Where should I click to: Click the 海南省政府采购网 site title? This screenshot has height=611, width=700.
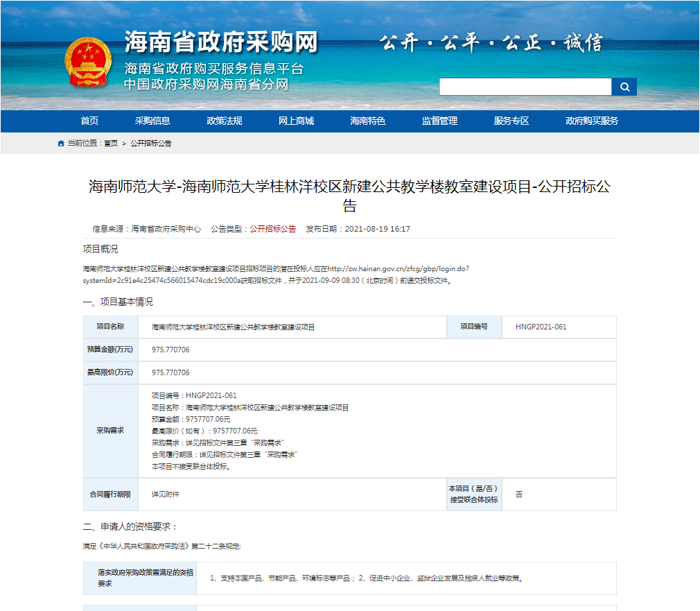point(221,42)
